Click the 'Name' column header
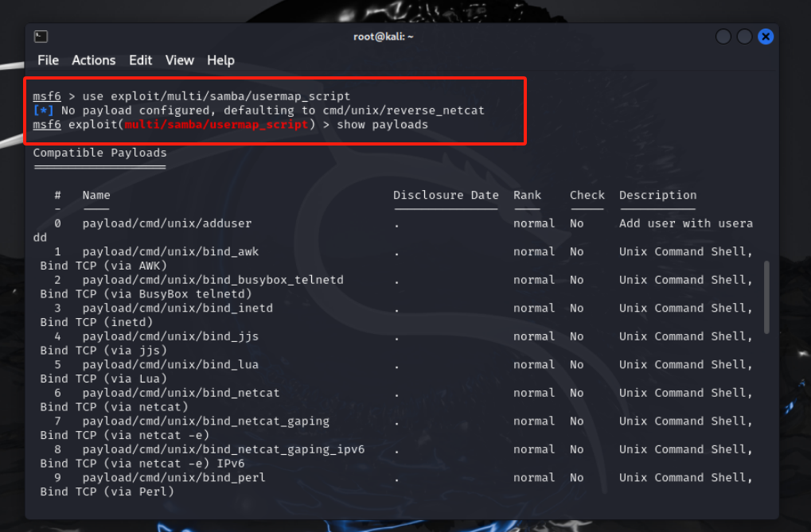This screenshot has height=532, width=811. point(96,196)
